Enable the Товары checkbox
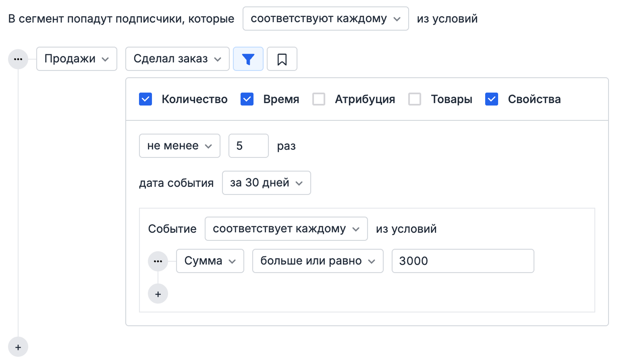Screen dimensions: 619x364 [415, 99]
